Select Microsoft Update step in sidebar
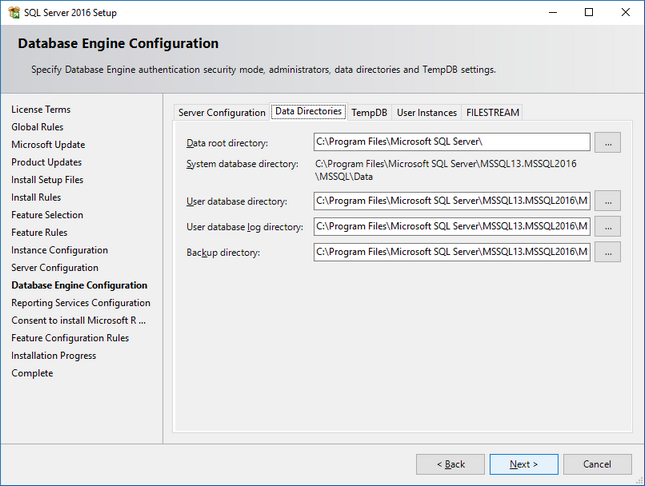This screenshot has width=645, height=486. click(48, 145)
